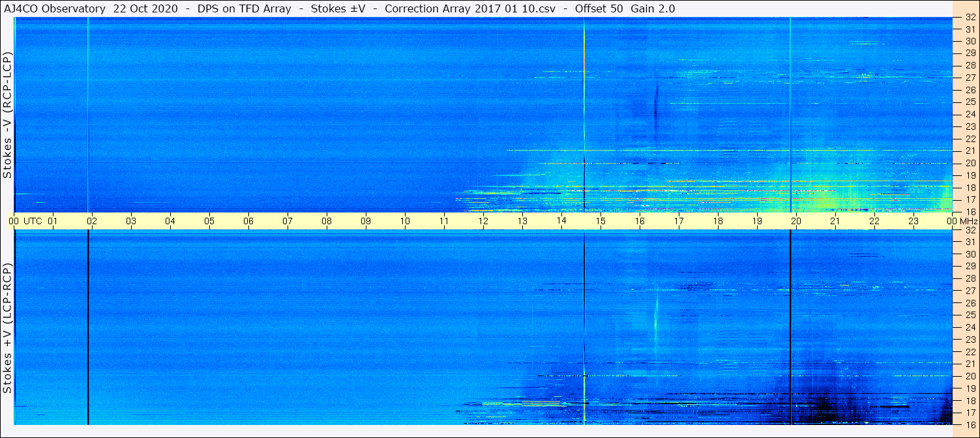Click 27 MHz tick of Stokes +V panel

click(x=970, y=291)
